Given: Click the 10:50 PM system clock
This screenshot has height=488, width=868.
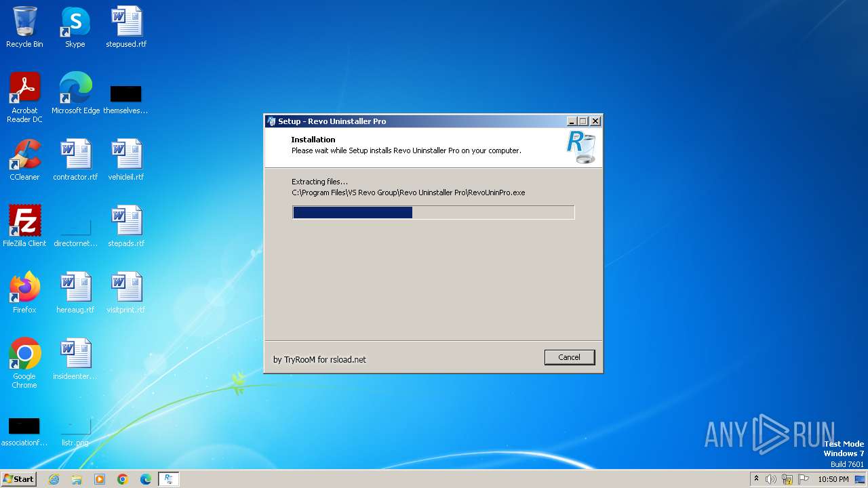Looking at the screenshot, I should (x=833, y=479).
